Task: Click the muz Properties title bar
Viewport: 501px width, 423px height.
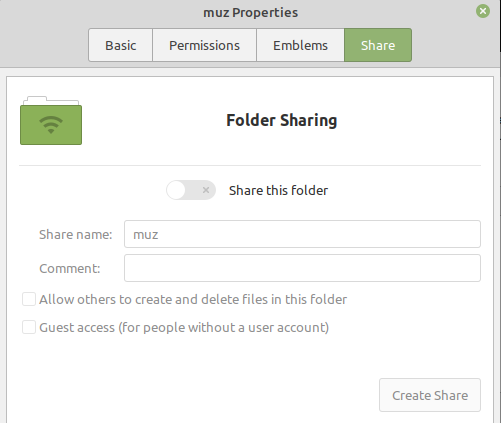Action: [251, 13]
